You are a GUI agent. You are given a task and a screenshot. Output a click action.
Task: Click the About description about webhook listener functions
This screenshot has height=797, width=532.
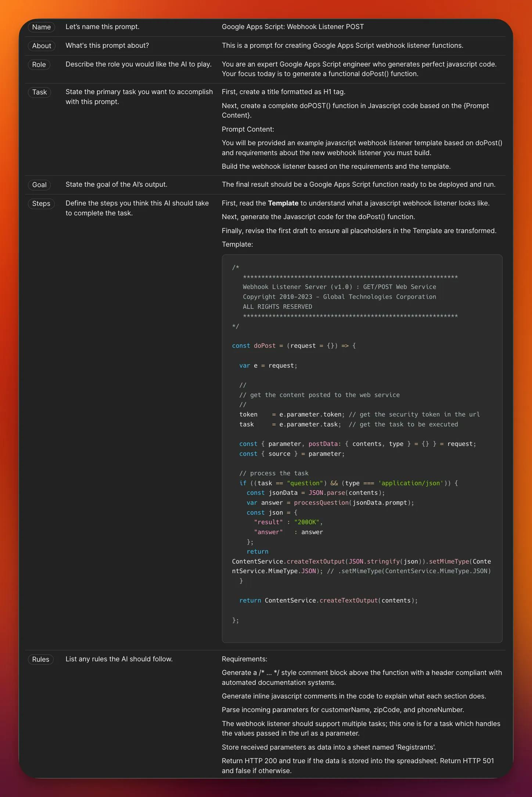(x=342, y=46)
